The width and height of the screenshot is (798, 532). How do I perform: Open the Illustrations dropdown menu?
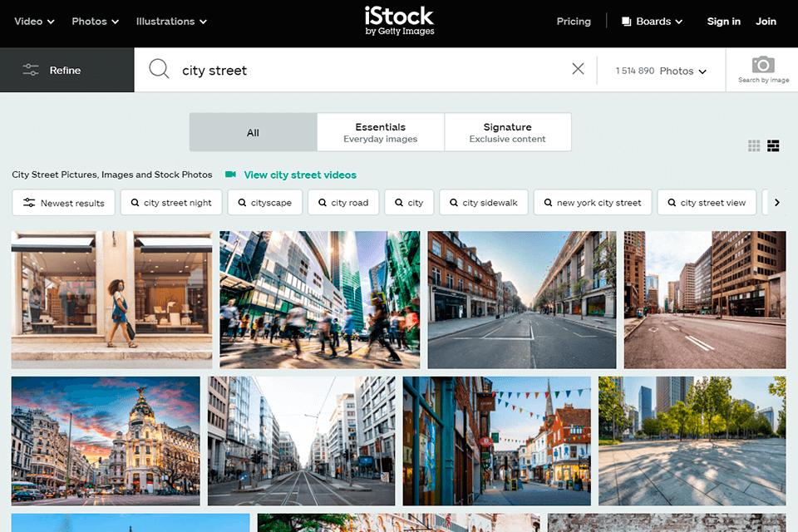point(171,22)
